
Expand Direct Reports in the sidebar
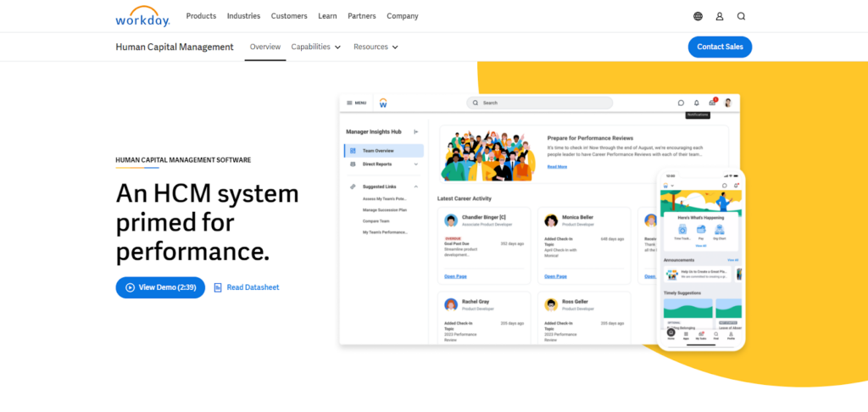click(x=415, y=164)
